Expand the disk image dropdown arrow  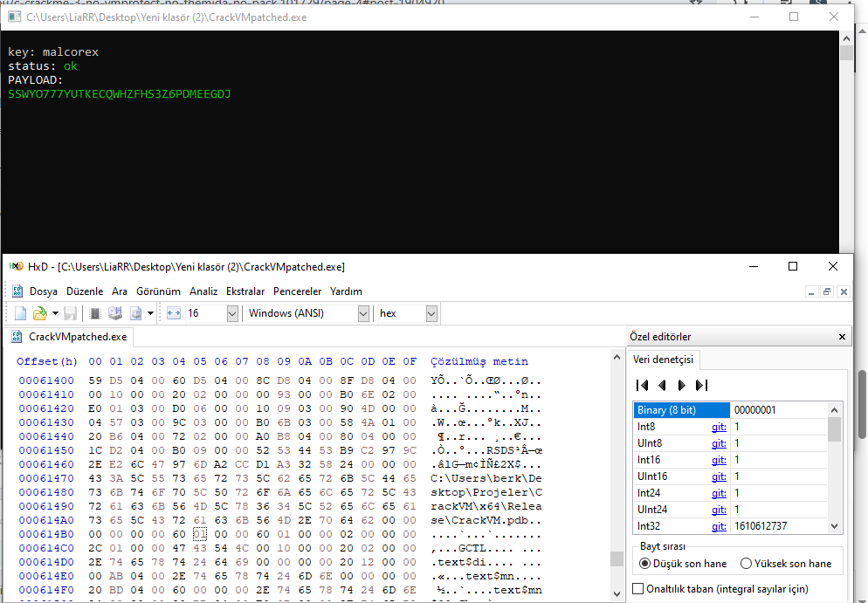coord(150,313)
